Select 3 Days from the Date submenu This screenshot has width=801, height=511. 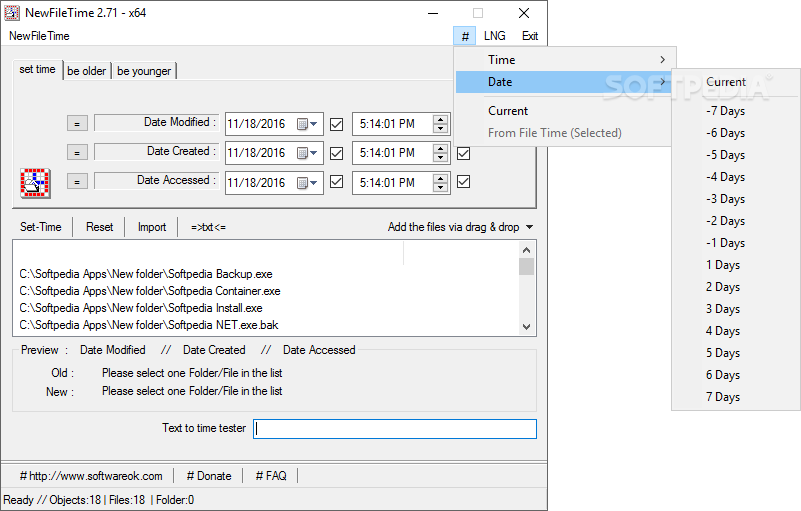736,309
